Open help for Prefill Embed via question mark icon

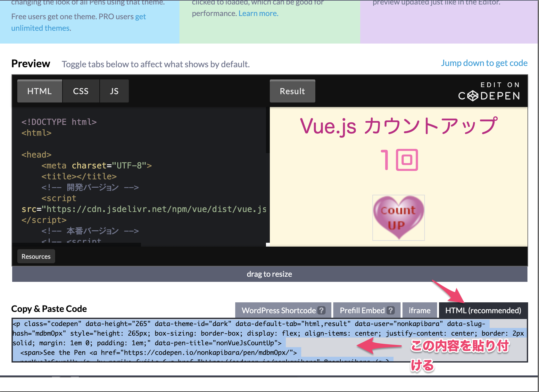(390, 310)
